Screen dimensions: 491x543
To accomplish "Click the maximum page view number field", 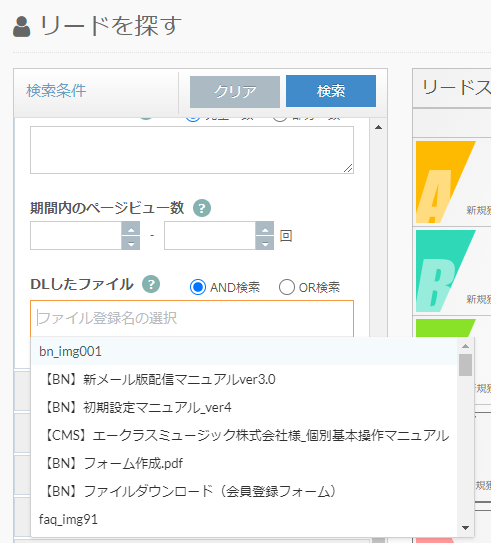I will coord(210,235).
